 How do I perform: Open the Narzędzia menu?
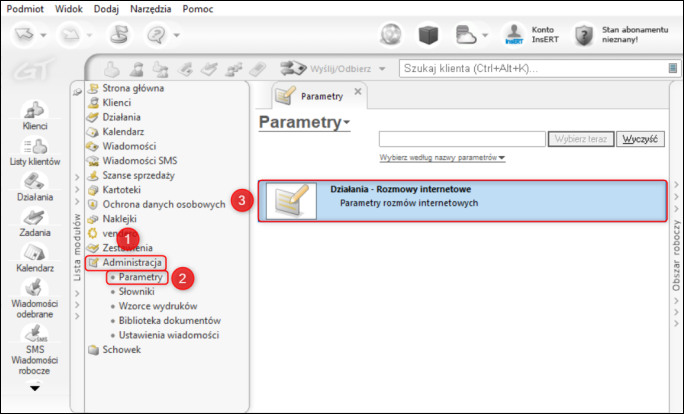[150, 9]
